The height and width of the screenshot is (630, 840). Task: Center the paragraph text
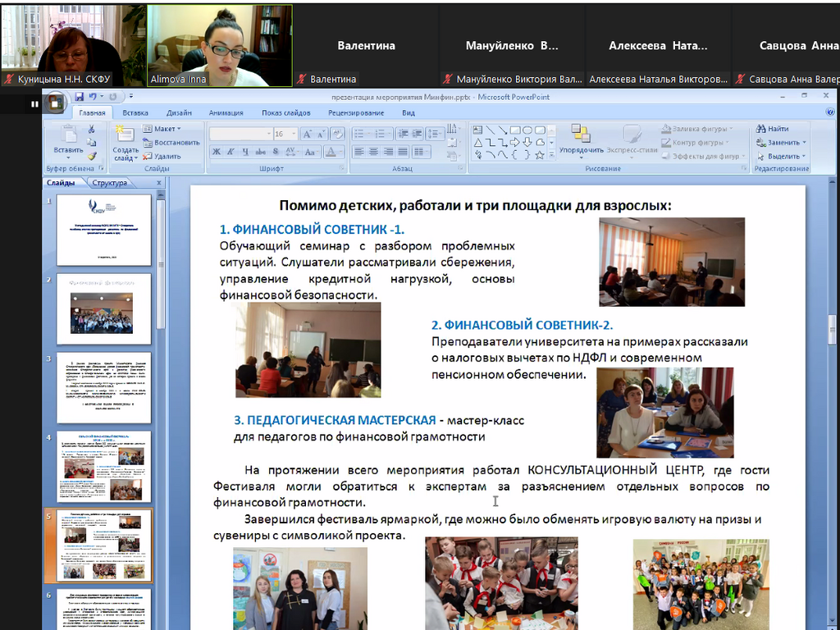click(x=374, y=152)
